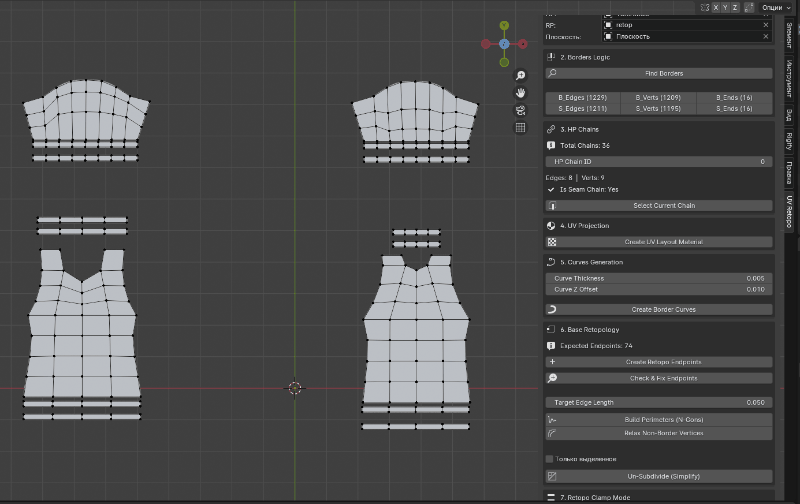Click the pan view hand icon

coord(520,93)
